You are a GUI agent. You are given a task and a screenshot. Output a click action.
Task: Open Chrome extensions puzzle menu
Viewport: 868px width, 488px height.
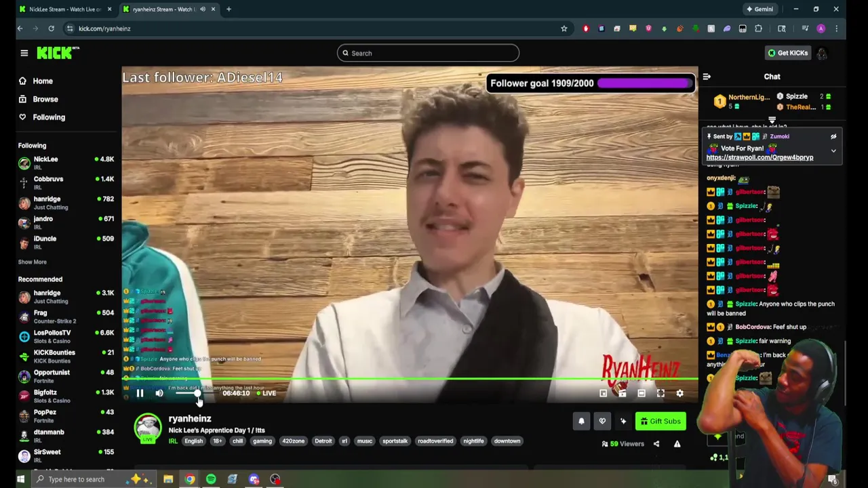758,28
